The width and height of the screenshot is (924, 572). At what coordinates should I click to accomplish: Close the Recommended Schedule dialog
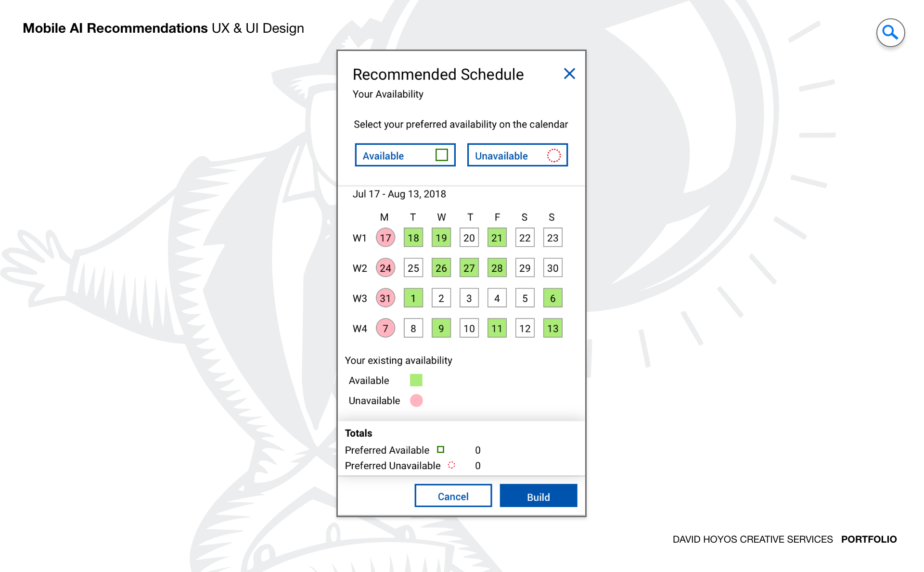click(x=569, y=74)
